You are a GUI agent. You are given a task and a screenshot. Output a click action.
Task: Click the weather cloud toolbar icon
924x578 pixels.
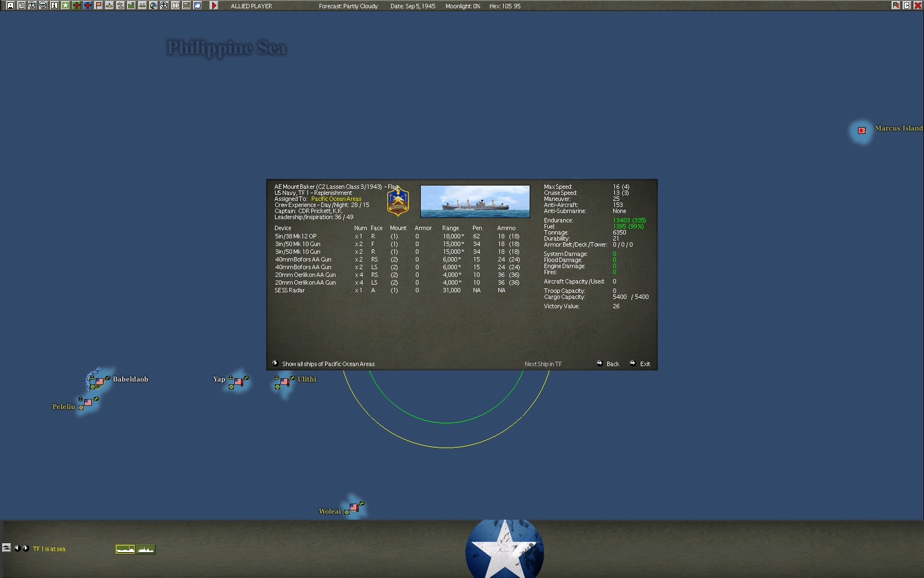point(197,6)
